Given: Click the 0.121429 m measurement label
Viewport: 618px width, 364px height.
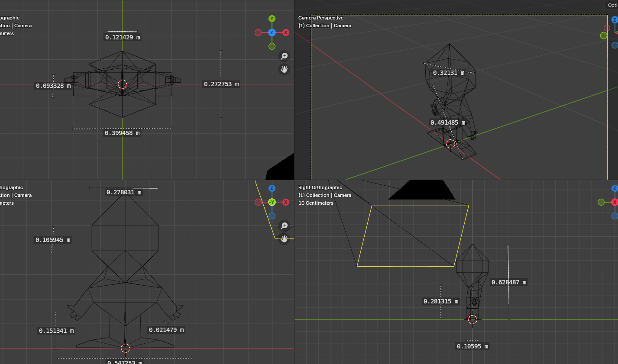Looking at the screenshot, I should (x=123, y=37).
